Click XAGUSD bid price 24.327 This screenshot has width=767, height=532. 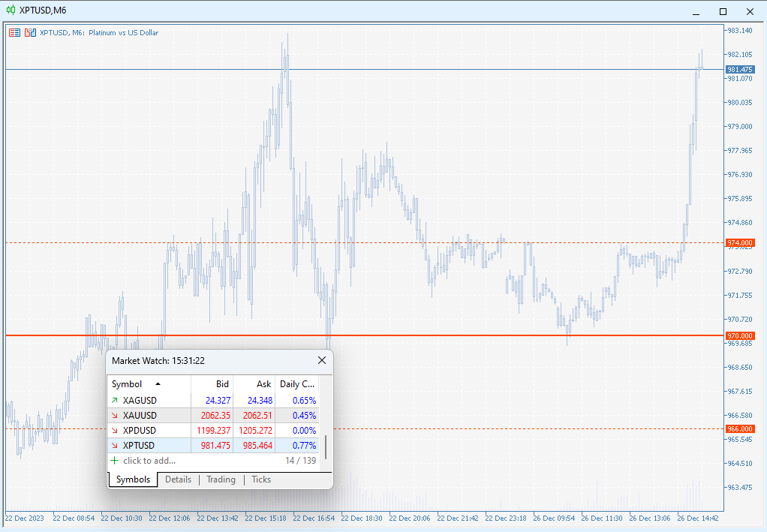218,401
